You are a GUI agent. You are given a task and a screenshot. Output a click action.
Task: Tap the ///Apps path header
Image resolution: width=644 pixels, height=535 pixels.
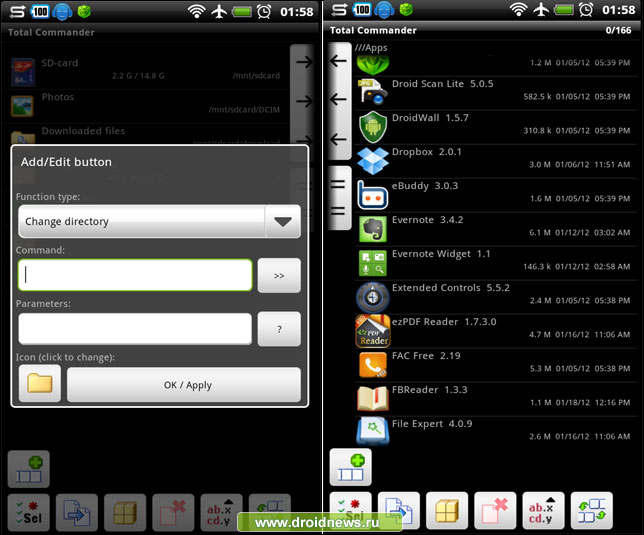[371, 48]
